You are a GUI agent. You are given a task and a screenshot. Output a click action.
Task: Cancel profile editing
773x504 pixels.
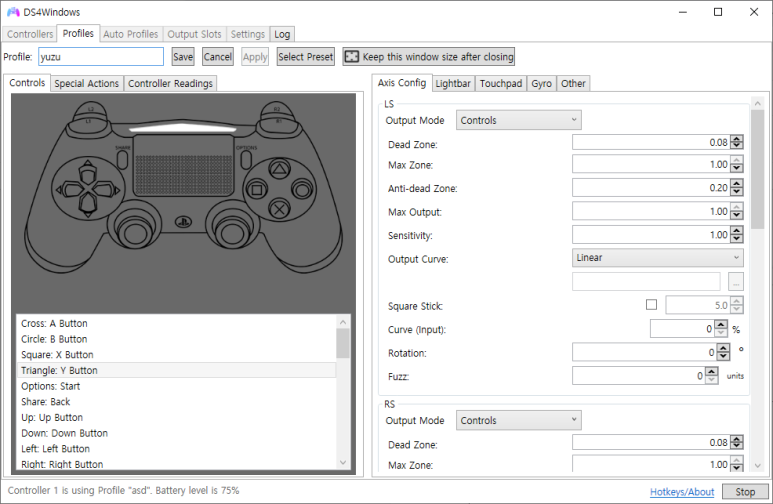(x=218, y=57)
